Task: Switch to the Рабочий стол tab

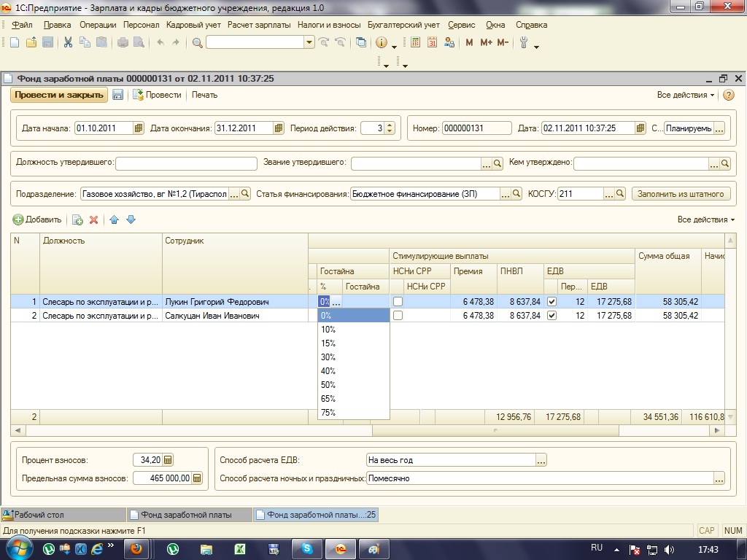Action: (x=40, y=515)
